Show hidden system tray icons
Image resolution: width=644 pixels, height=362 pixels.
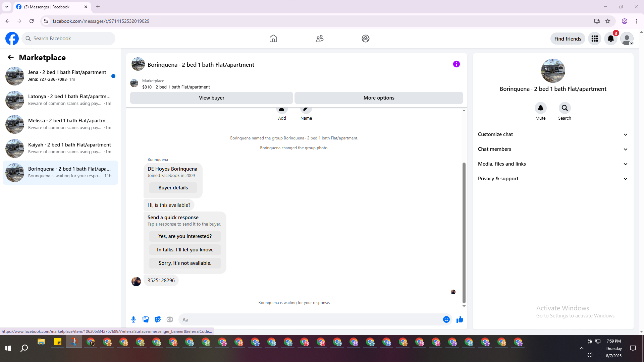coord(582,349)
